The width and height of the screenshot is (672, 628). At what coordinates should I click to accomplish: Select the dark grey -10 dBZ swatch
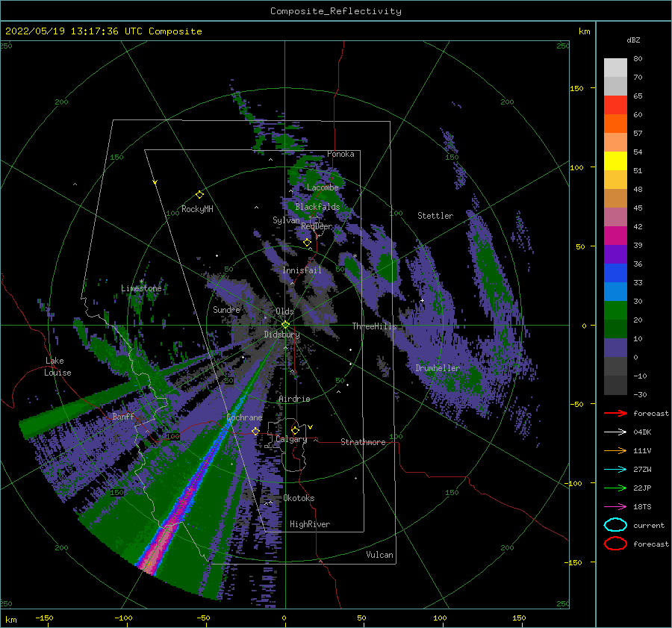[615, 385]
